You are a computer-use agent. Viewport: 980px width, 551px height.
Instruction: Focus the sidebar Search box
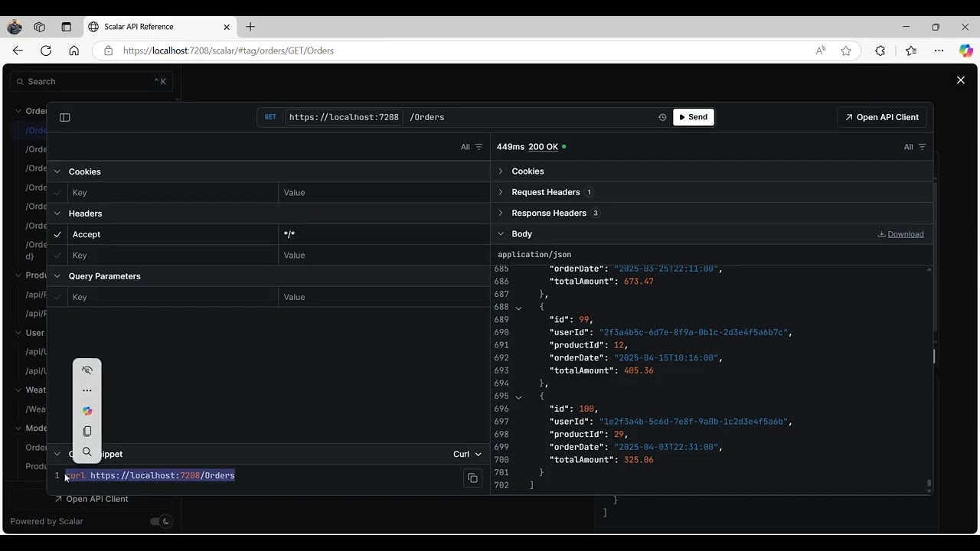pyautogui.click(x=92, y=81)
